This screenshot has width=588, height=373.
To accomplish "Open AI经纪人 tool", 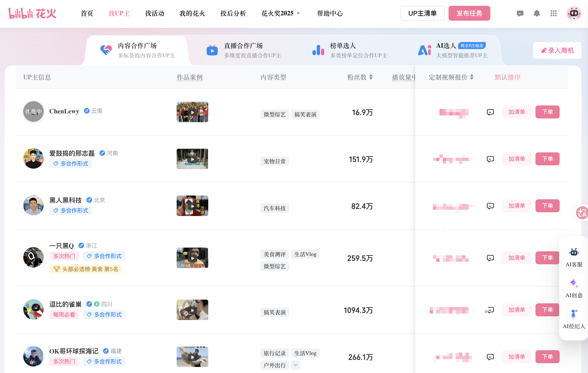I will (x=574, y=319).
